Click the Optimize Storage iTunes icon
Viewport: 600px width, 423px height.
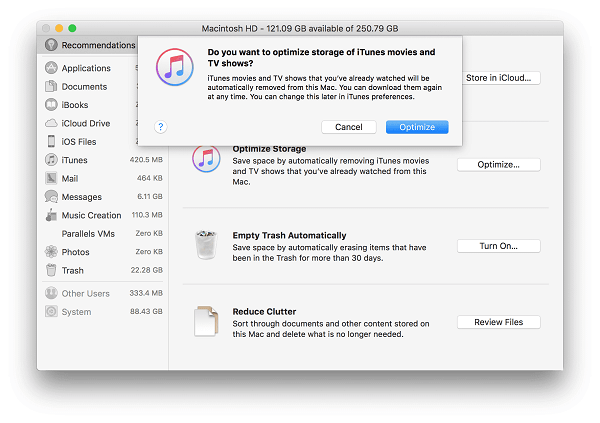tap(206, 158)
